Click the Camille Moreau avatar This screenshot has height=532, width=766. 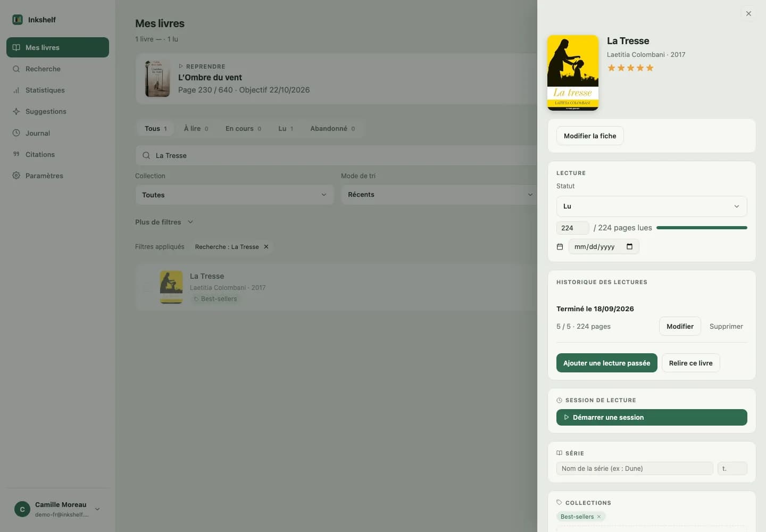tap(22, 509)
